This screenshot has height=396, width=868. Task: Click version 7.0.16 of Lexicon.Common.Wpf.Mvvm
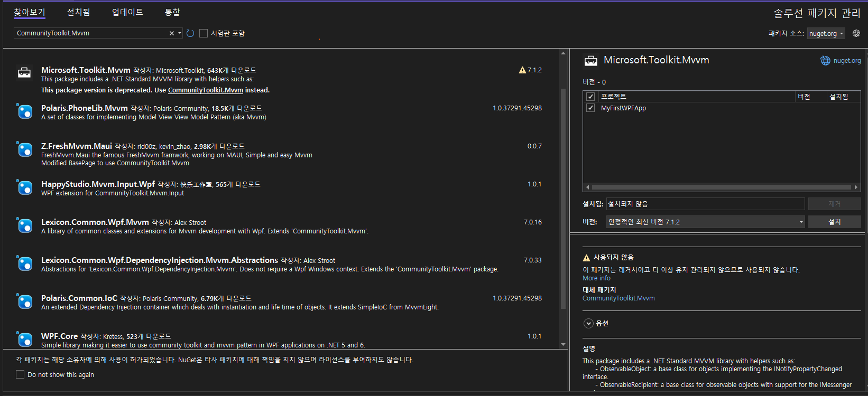pyautogui.click(x=532, y=222)
